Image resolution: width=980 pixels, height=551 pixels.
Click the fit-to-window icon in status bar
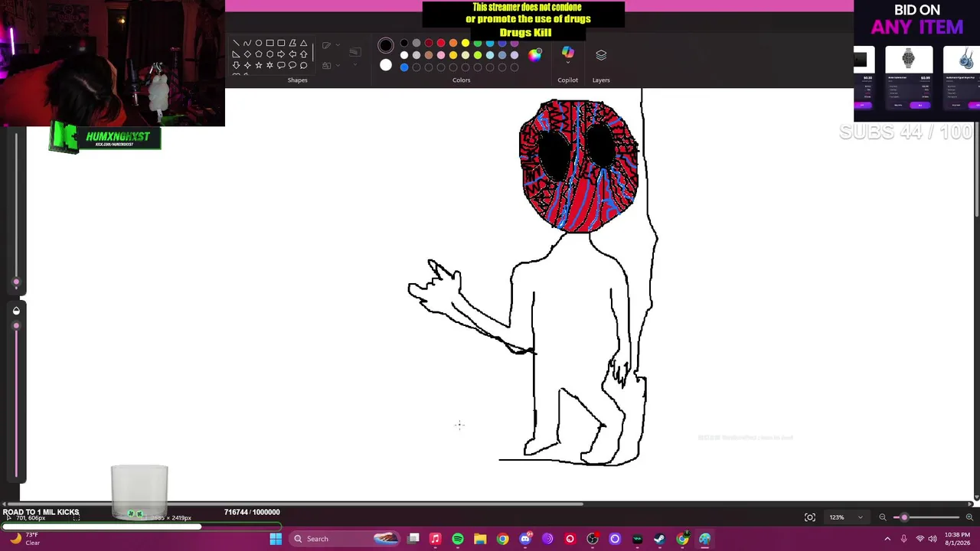tap(810, 517)
